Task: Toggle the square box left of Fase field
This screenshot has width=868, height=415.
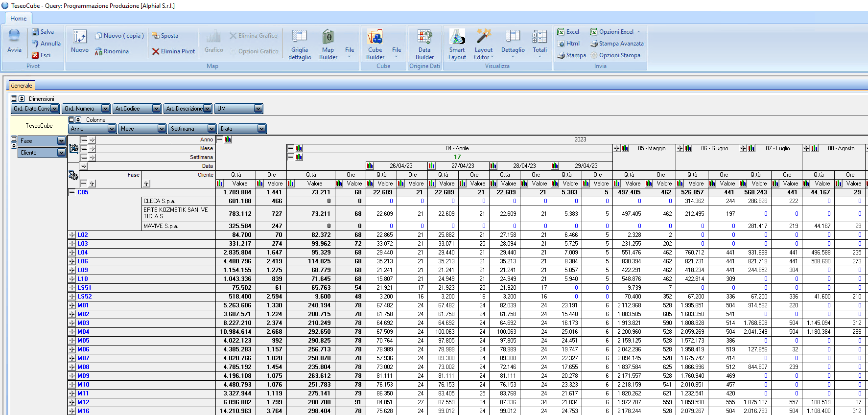Action: coord(14,139)
